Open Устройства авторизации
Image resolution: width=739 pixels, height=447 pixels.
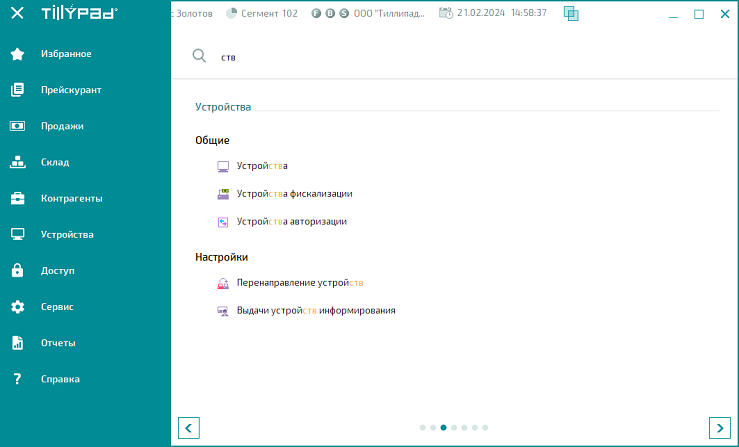[x=291, y=222]
